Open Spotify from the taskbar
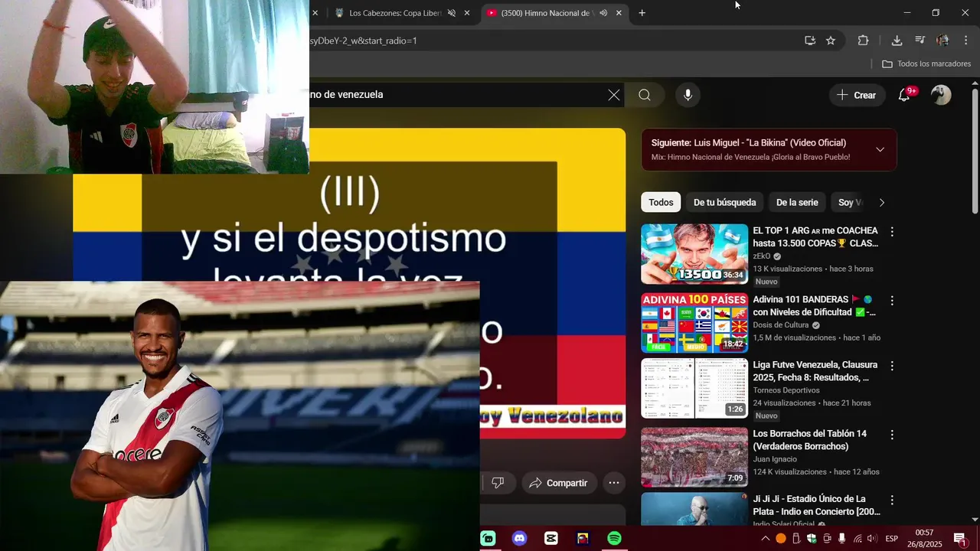The image size is (980, 551). [x=614, y=539]
